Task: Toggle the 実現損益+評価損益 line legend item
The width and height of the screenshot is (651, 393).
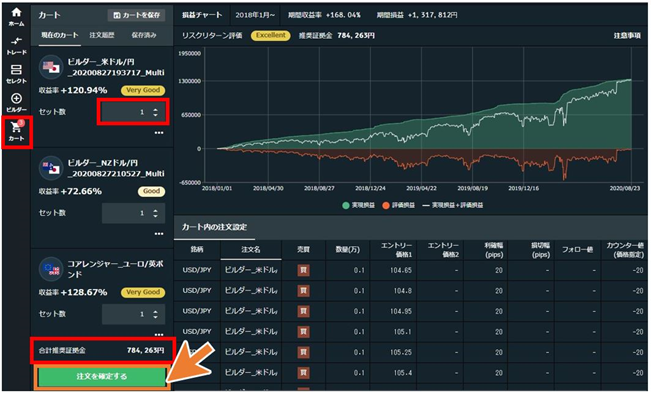Action: tap(453, 205)
